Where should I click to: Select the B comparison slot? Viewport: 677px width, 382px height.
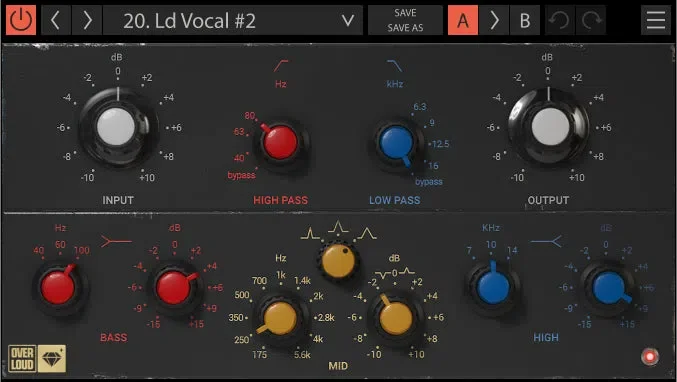click(525, 20)
